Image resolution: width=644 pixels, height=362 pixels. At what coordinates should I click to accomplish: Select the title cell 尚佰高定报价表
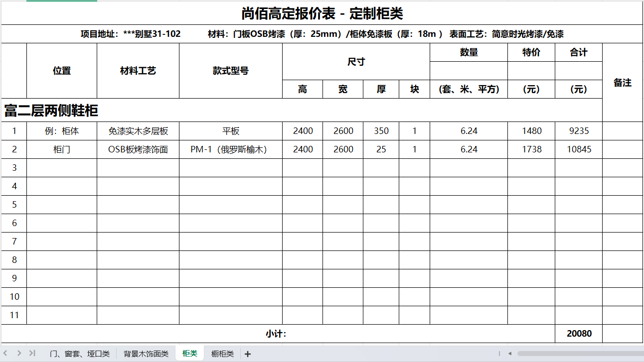[x=322, y=13]
